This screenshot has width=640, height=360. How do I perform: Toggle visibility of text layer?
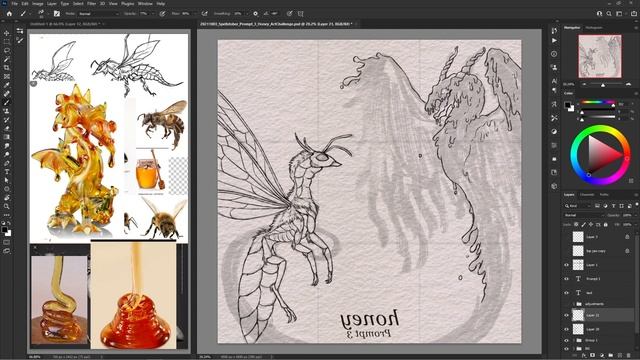point(567,293)
